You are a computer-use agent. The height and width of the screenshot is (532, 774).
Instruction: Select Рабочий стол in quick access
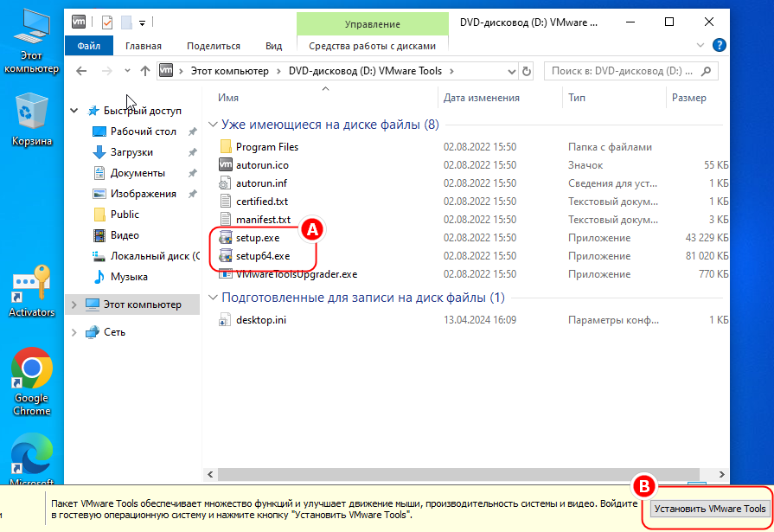[x=144, y=131]
